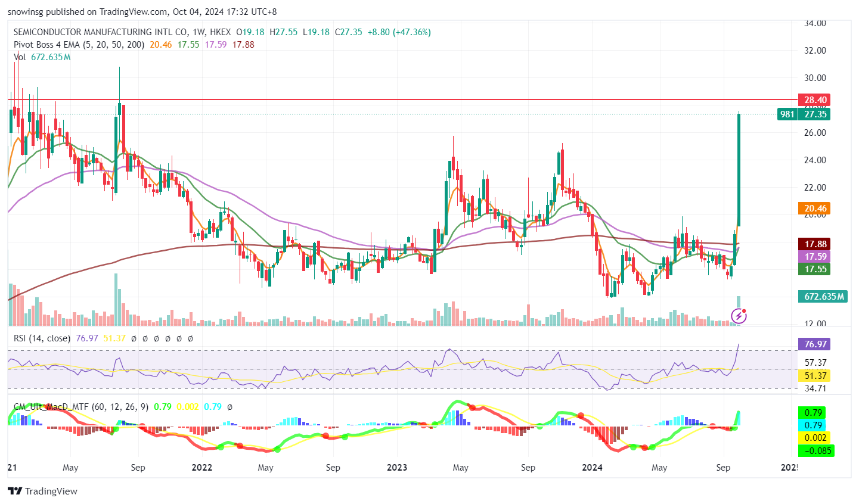This screenshot has width=859, height=504.
Task: Click the +8.80 (+47.36%) change value
Action: (399, 32)
